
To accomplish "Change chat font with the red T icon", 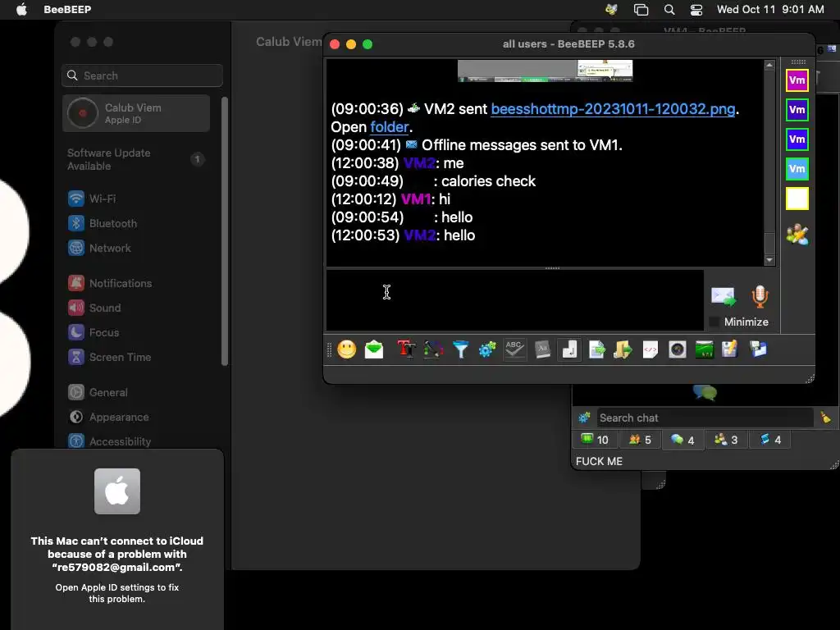I will (x=406, y=349).
